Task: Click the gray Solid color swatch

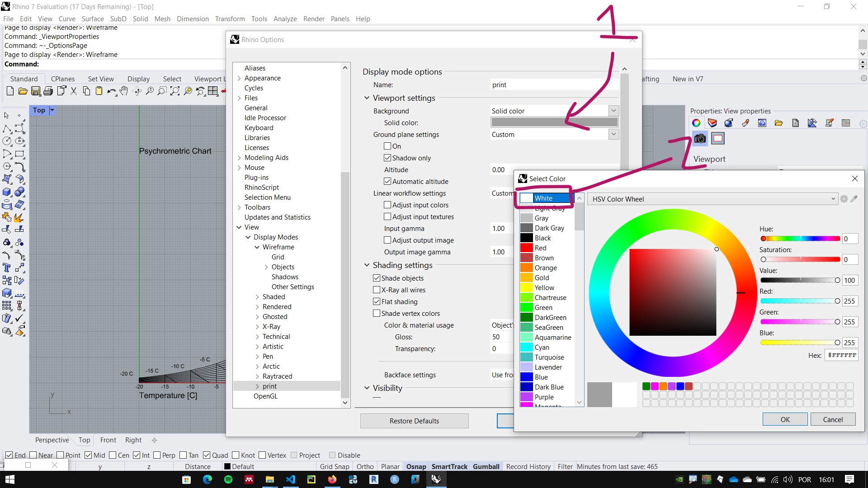Action: pyautogui.click(x=554, y=122)
